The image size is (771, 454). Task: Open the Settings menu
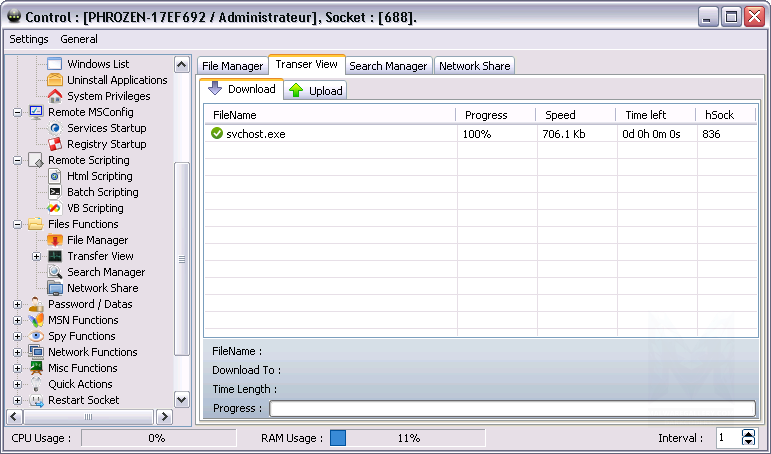pos(29,39)
